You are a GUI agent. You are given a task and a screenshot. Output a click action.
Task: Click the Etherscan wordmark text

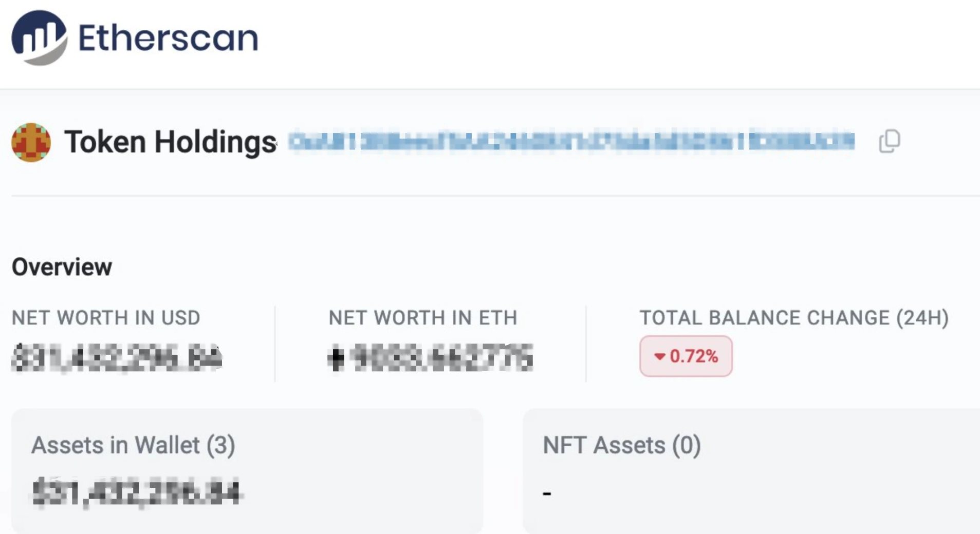pyautogui.click(x=168, y=38)
